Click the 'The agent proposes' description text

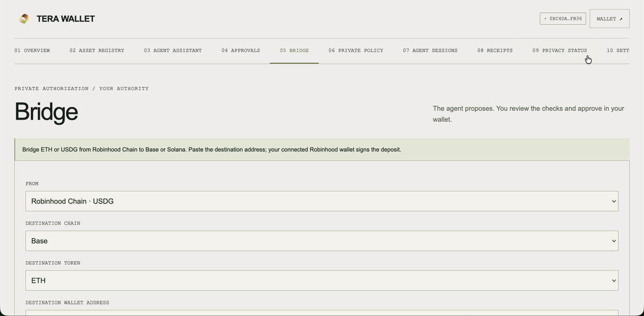(529, 114)
